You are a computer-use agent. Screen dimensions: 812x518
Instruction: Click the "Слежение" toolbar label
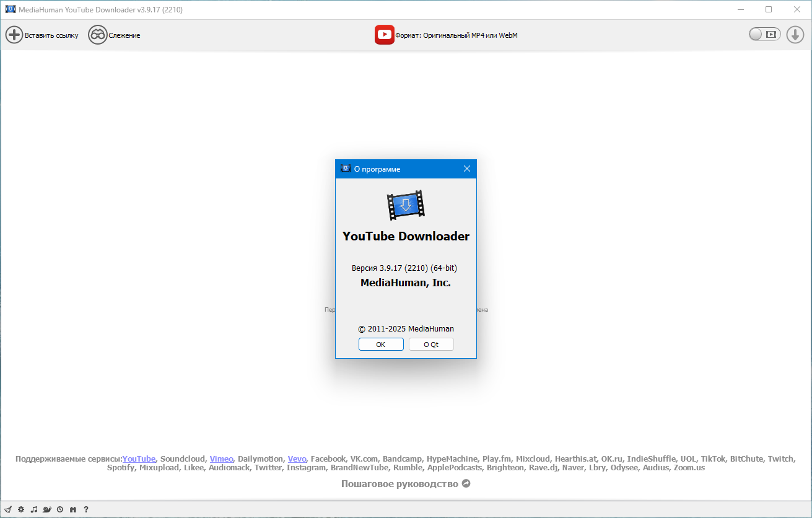(124, 35)
